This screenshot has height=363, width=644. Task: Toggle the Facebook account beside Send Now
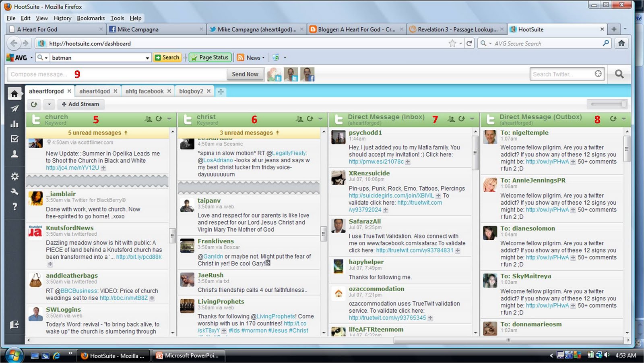point(308,74)
